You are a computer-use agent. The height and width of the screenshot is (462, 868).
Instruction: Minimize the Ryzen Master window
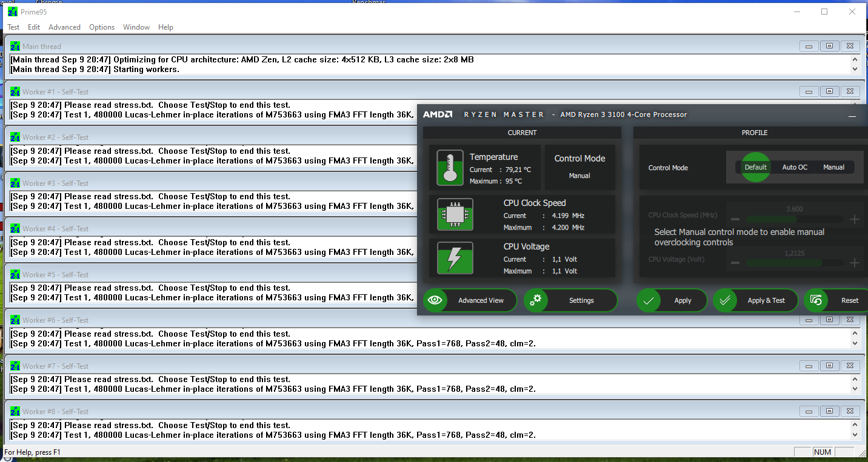pos(852,116)
